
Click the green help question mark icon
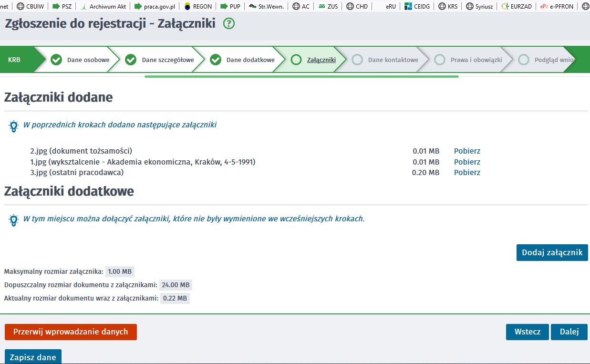pos(229,23)
